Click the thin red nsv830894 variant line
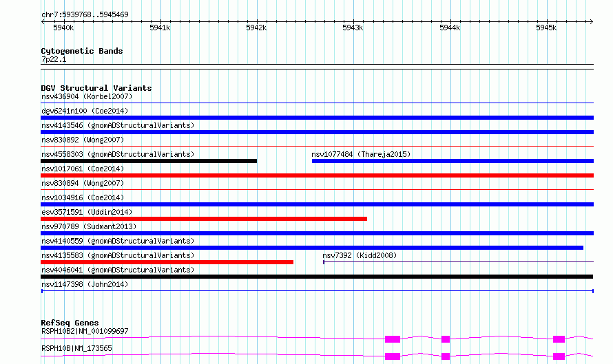 317,190
